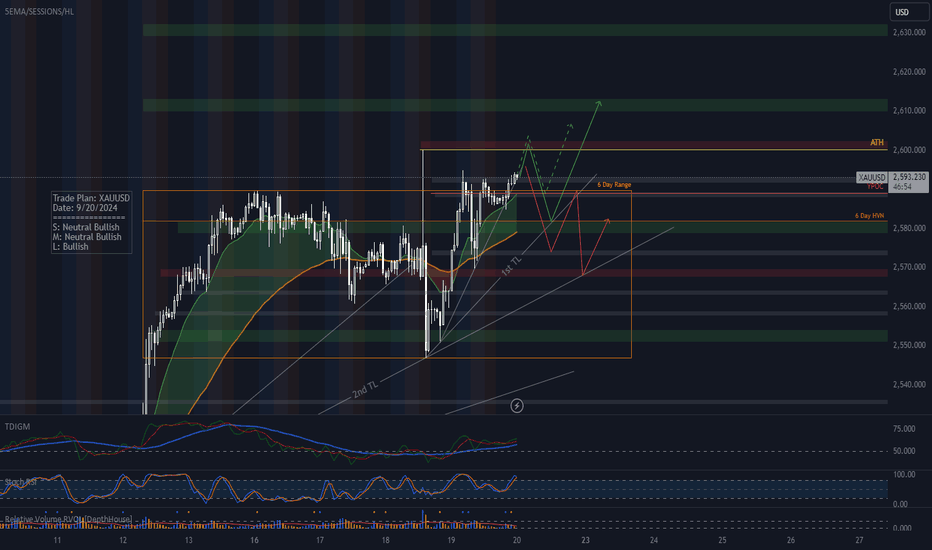Select the 1st TL trendline label
This screenshot has width=932, height=550.
point(511,266)
